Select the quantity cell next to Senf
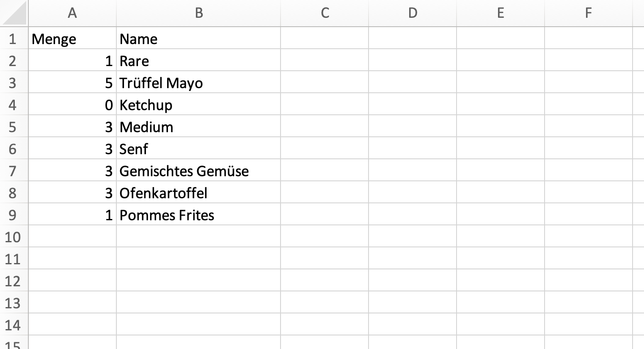The image size is (644, 349). [x=72, y=148]
